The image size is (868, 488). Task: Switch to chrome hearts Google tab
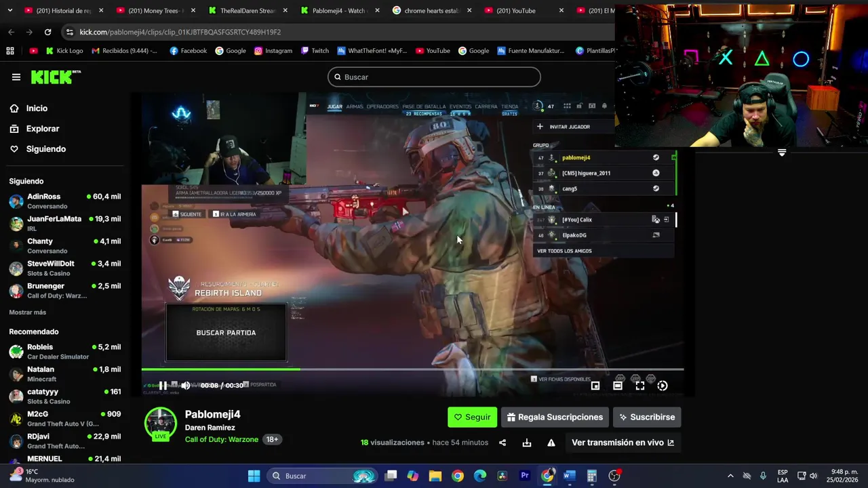[x=431, y=11]
